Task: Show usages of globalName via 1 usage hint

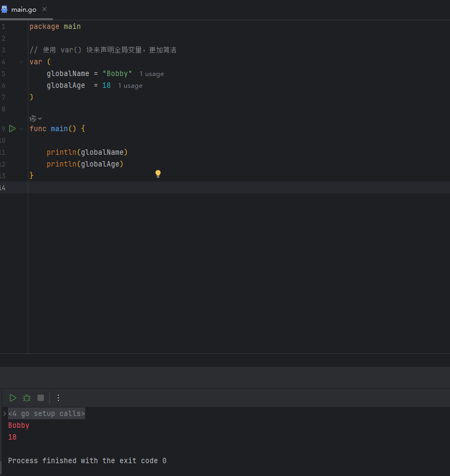Action: pyautogui.click(x=152, y=74)
